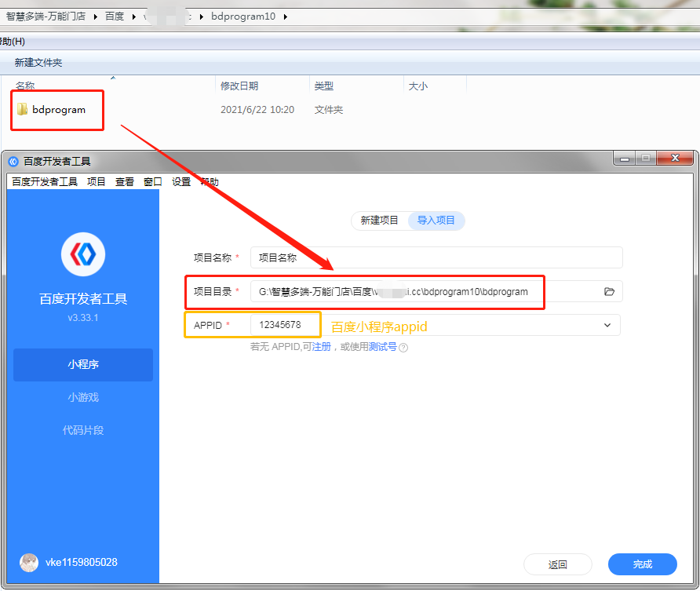
Task: Click the user avatar for vke1159805028
Action: click(29, 563)
